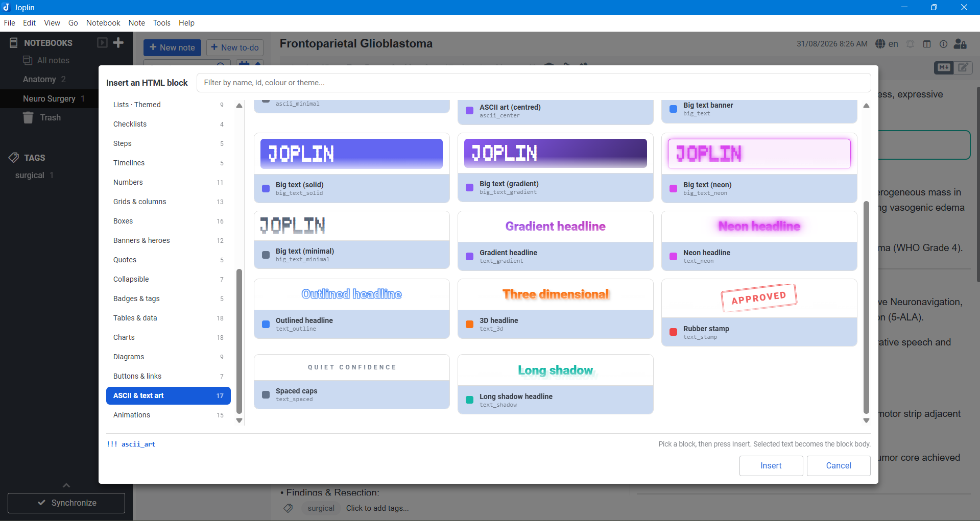The width and height of the screenshot is (980, 521).
Task: Select the Big text (gradient) JOPLIN preview
Action: (x=555, y=153)
